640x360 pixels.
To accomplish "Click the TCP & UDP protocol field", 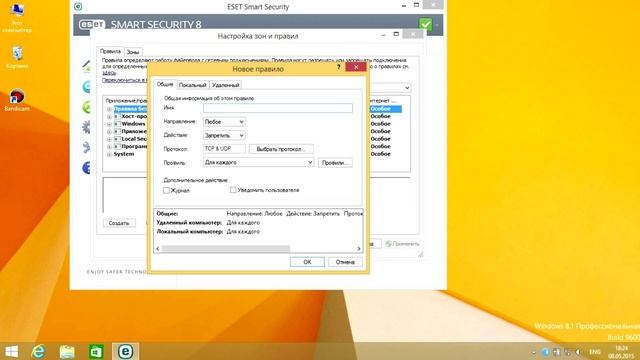I will pos(224,149).
